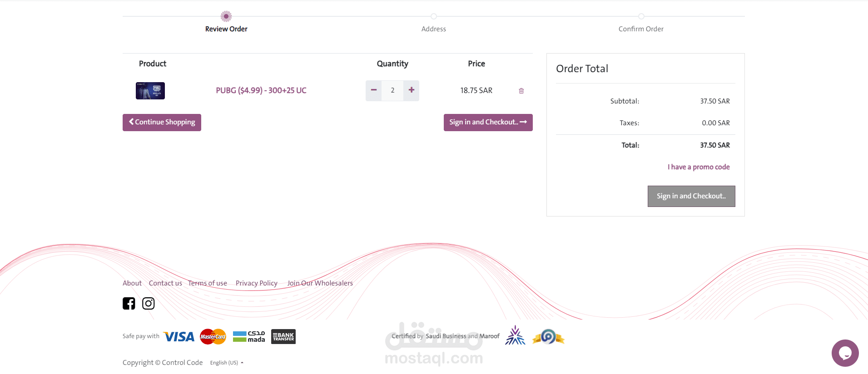Click I have a promo code link

[x=699, y=167]
